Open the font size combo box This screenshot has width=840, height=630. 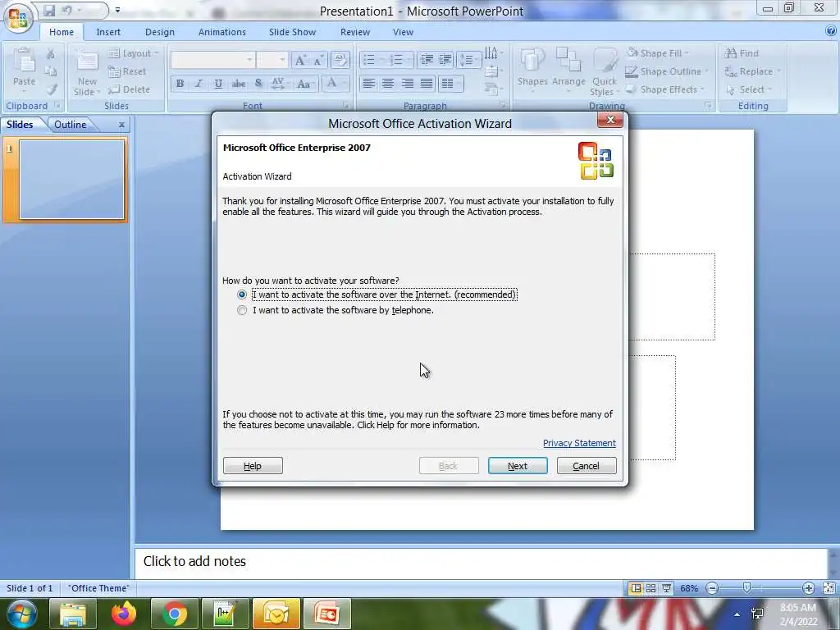click(x=272, y=59)
